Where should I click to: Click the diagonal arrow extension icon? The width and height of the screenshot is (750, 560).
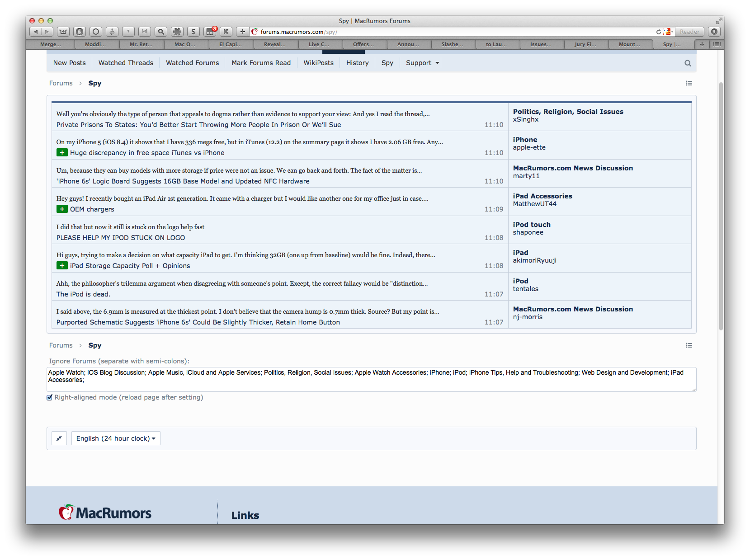click(x=226, y=32)
